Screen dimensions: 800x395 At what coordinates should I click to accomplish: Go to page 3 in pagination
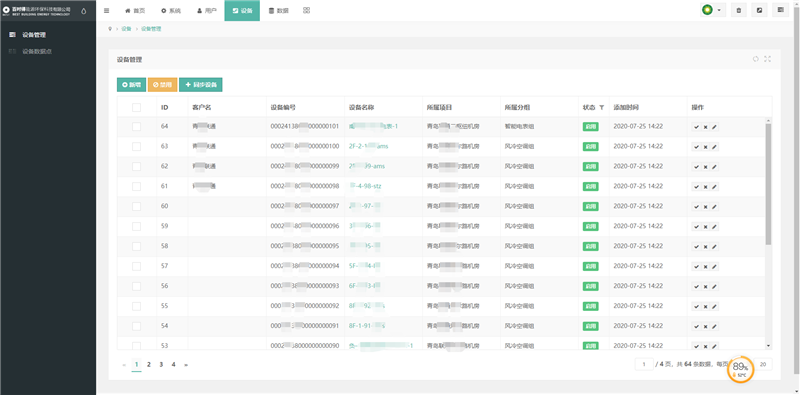point(161,364)
